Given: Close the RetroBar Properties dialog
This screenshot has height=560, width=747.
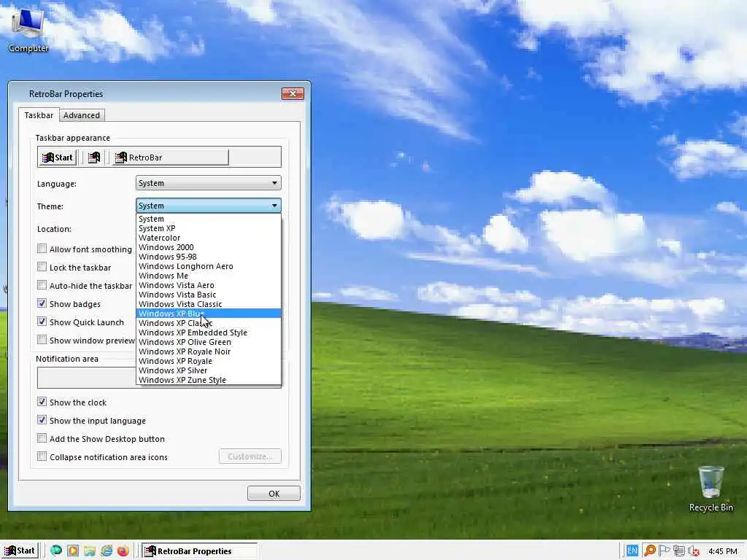Looking at the screenshot, I should 293,94.
